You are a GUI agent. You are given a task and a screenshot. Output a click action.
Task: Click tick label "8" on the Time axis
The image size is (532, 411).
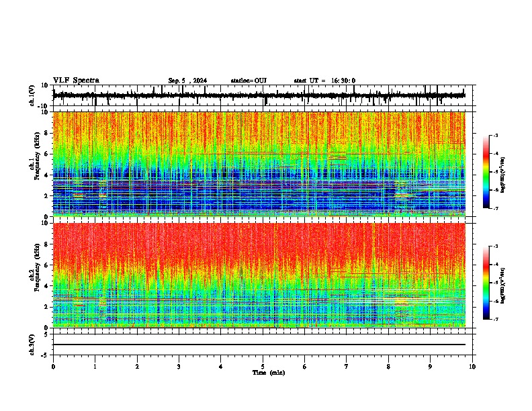pos(388,367)
